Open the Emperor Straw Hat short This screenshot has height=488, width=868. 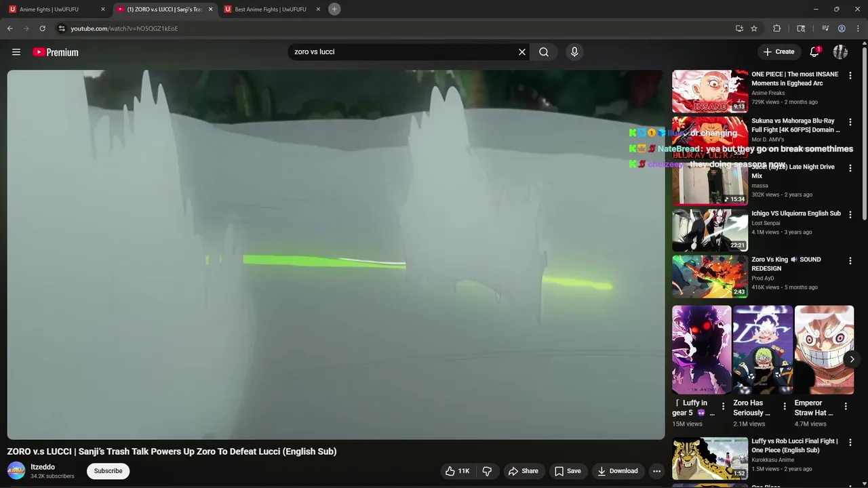click(824, 350)
